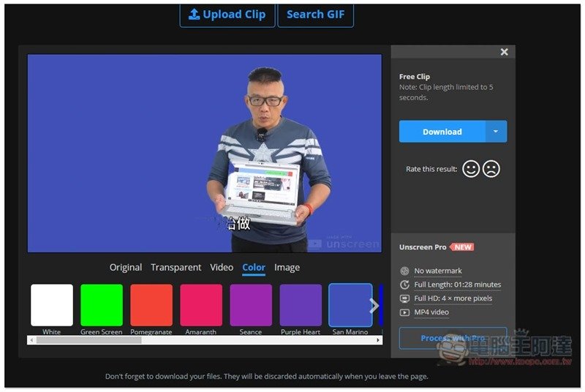This screenshot has height=392, width=585.
Task: Select the Video background tab
Action: [222, 268]
